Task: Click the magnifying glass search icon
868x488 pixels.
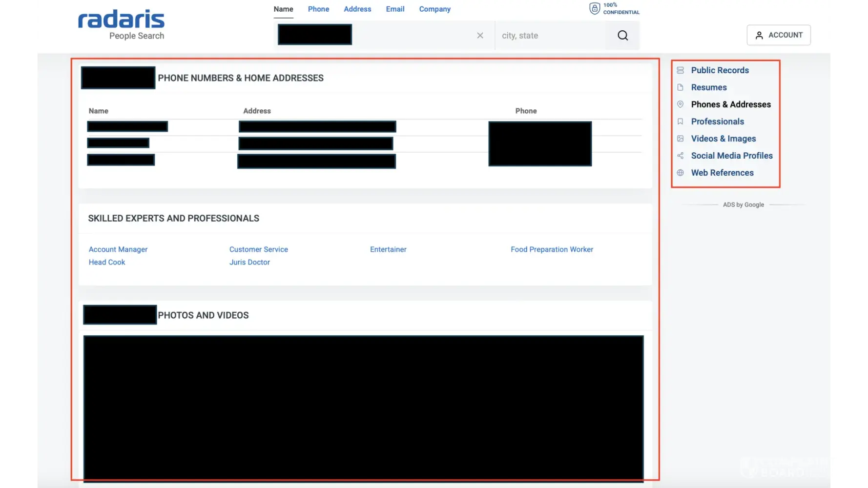Action: pos(622,36)
